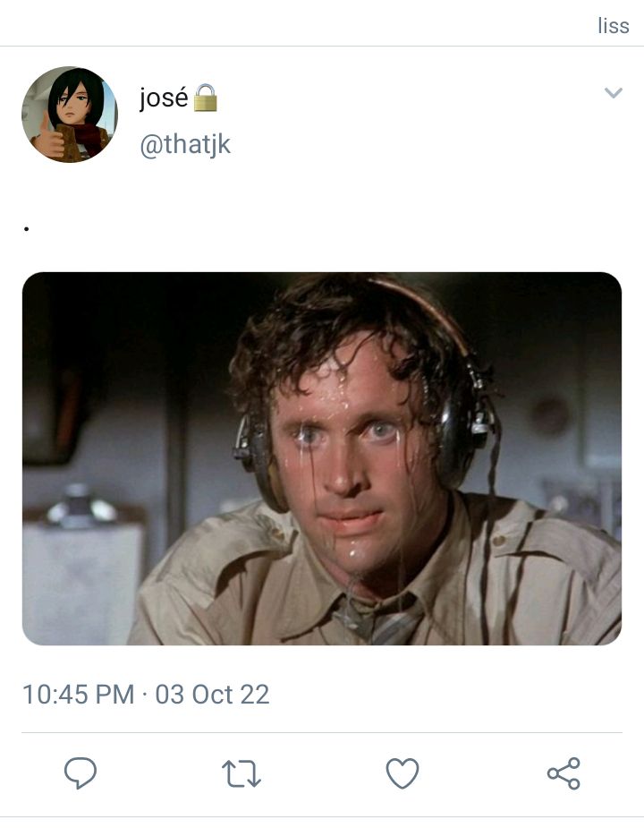Retweet the post using the arrows icon
The image size is (644, 828).
pyautogui.click(x=241, y=773)
